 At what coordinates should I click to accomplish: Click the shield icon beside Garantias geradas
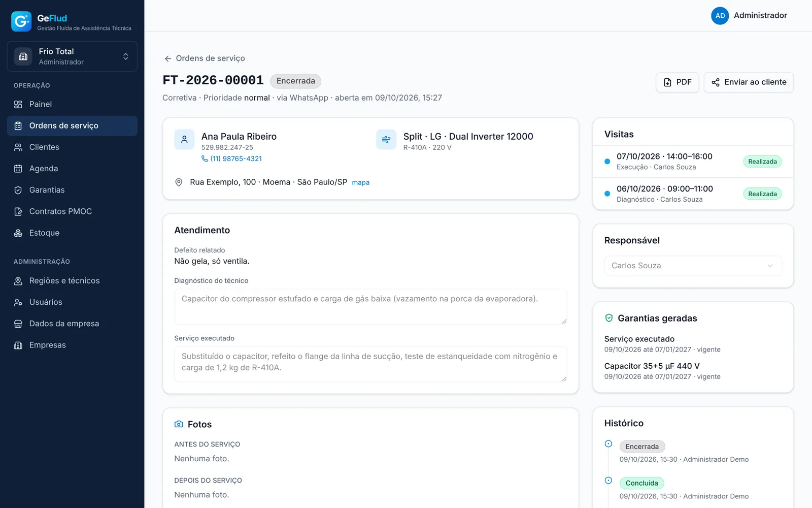pos(609,318)
